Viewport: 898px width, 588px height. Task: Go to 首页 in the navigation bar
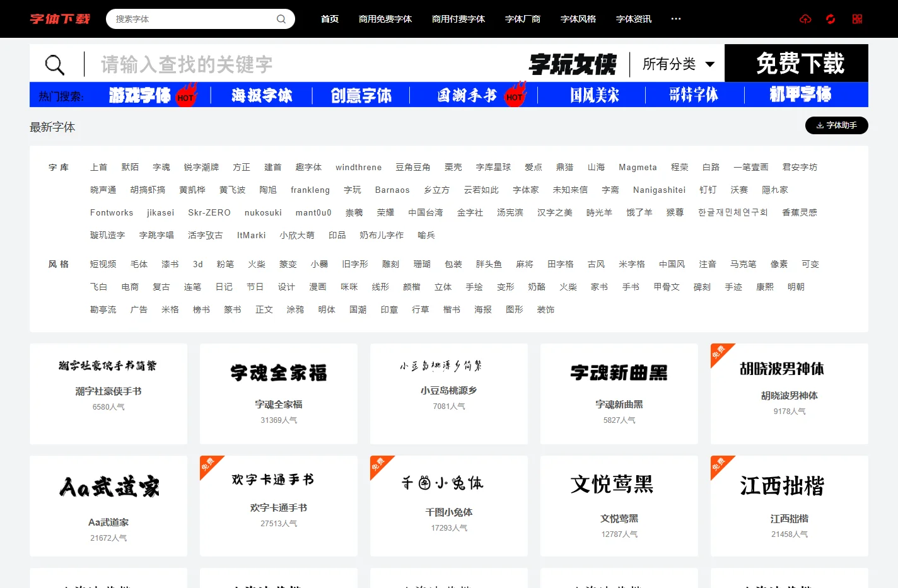pyautogui.click(x=330, y=19)
